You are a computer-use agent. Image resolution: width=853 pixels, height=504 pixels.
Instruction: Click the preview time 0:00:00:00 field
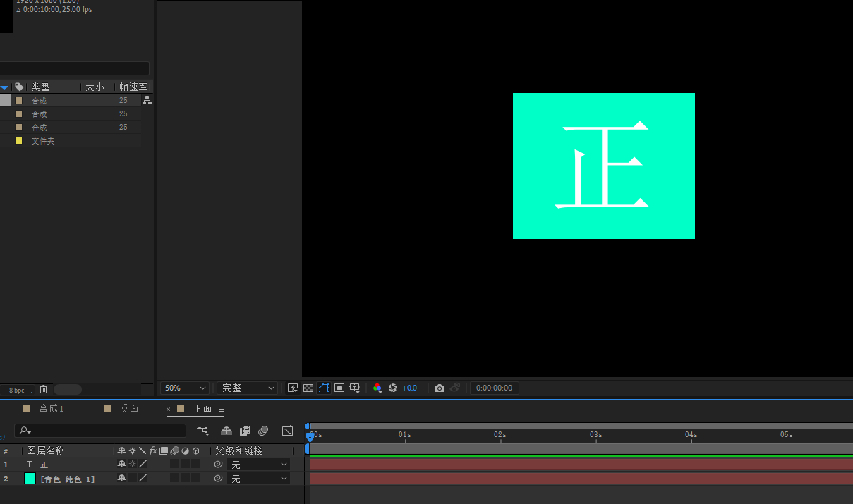coord(494,388)
